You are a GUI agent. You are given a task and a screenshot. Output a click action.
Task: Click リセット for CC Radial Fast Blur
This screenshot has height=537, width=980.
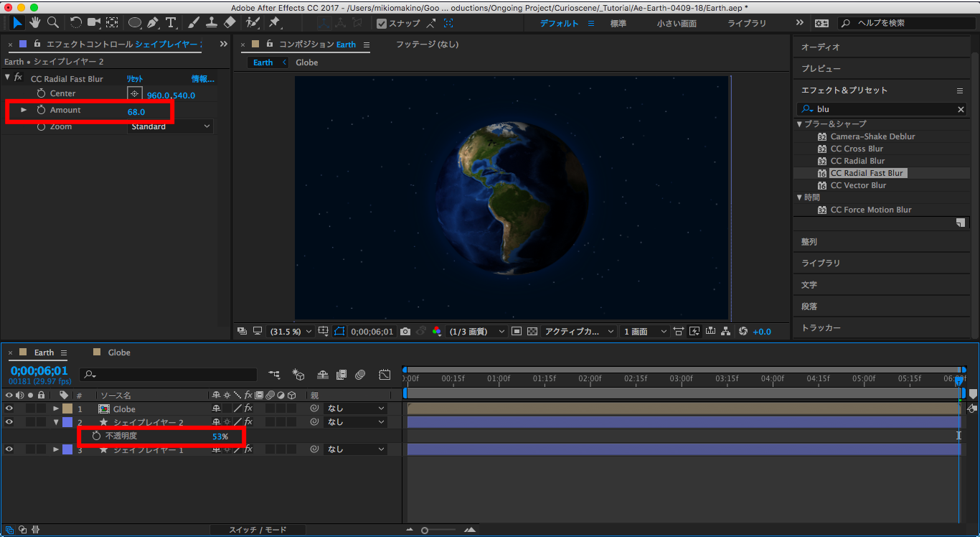135,79
